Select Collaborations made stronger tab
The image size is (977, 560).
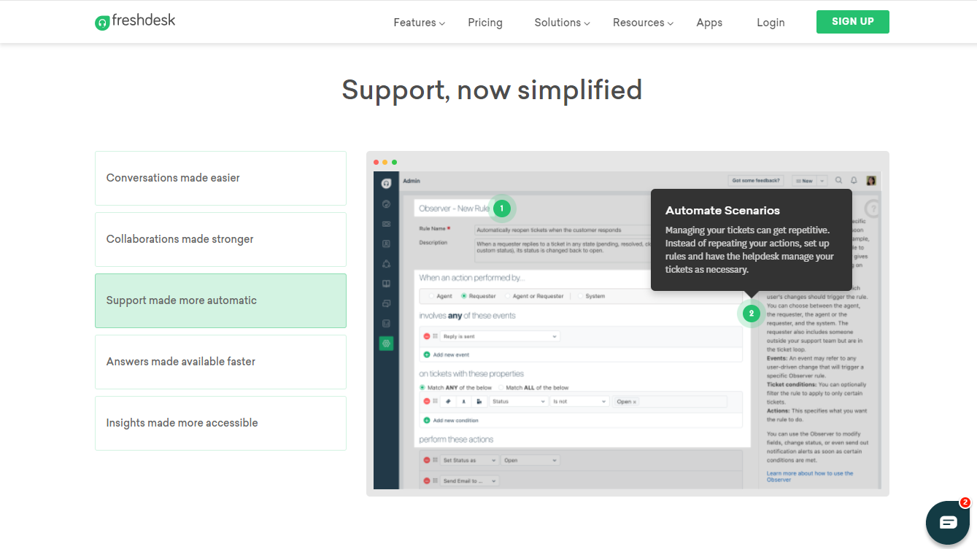click(x=220, y=239)
